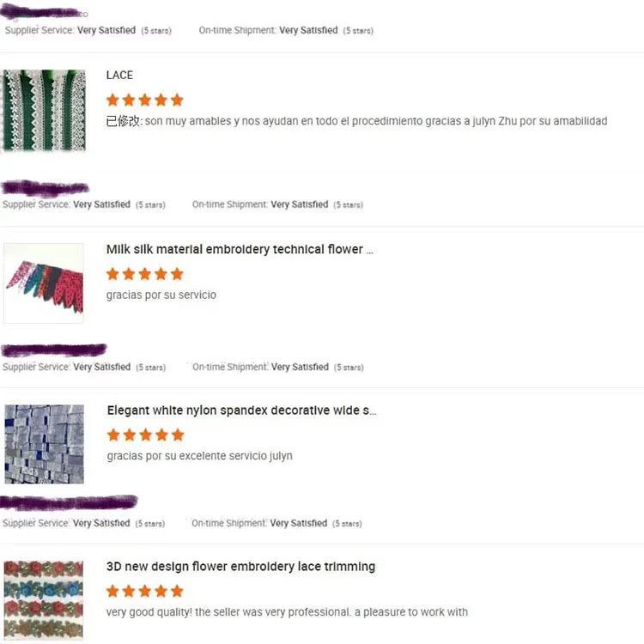The width and height of the screenshot is (644, 644).
Task: Click On-time Shipment rating above 3D flower review
Action: (x=276, y=523)
